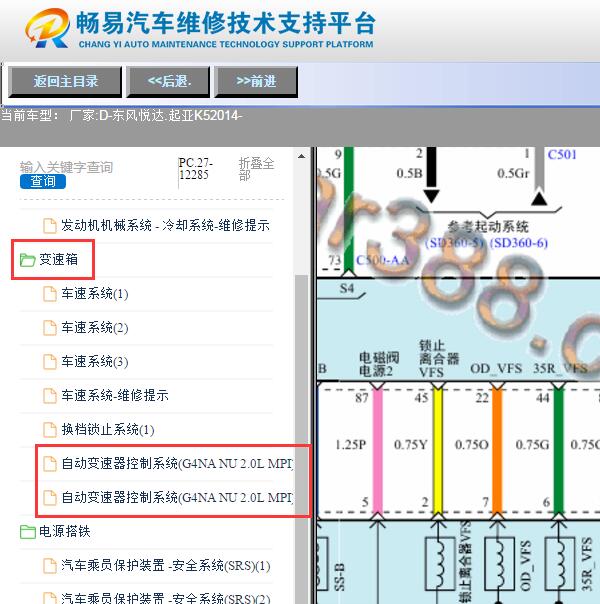The width and height of the screenshot is (600, 604).
Task: Click the 0.5B black wire label
Action: (x=409, y=173)
